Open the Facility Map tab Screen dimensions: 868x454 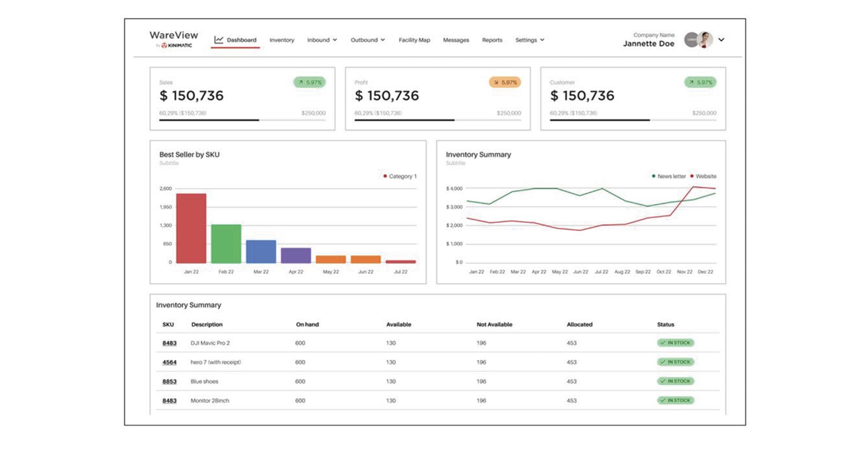414,40
